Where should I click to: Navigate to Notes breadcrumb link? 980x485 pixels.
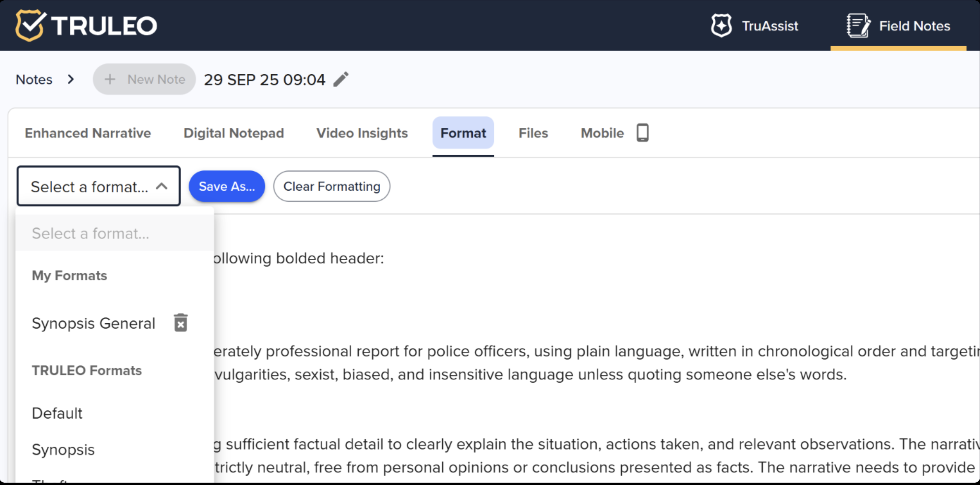[34, 79]
